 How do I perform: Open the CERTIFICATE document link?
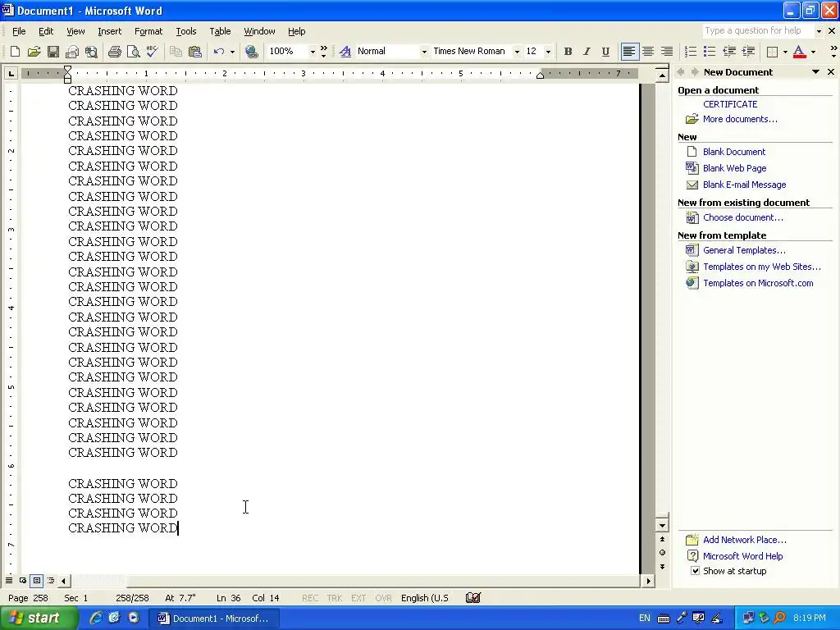tap(730, 104)
